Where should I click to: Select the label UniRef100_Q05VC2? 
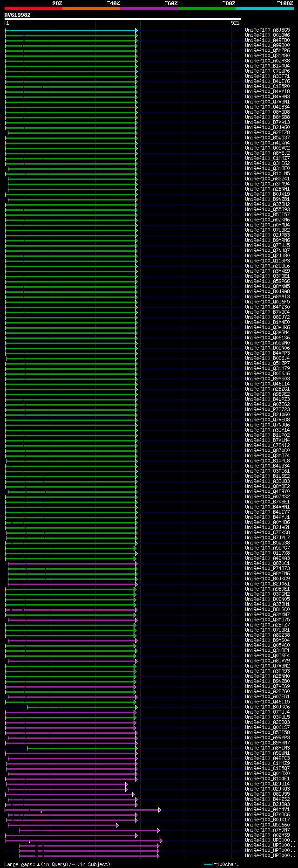click(x=267, y=148)
